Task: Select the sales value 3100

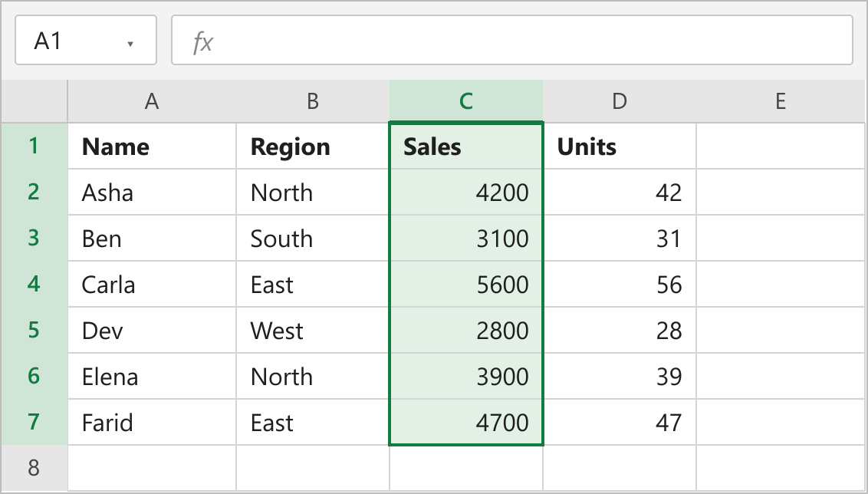Action: (x=466, y=238)
